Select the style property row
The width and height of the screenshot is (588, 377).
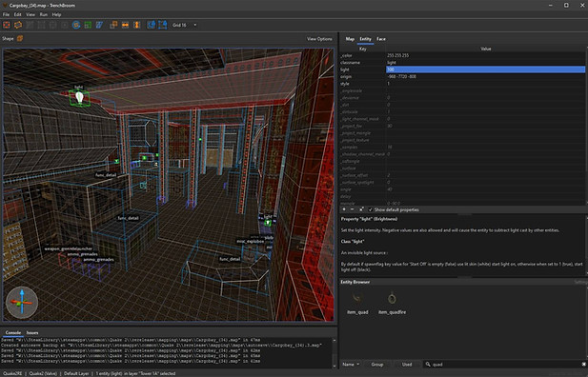[x=462, y=84]
